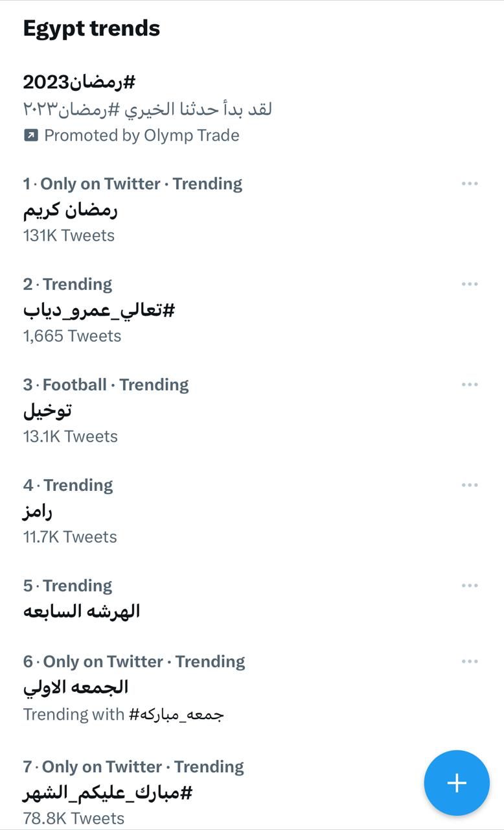
Task: Open the رمضان كريم trending topic
Action: point(71,210)
